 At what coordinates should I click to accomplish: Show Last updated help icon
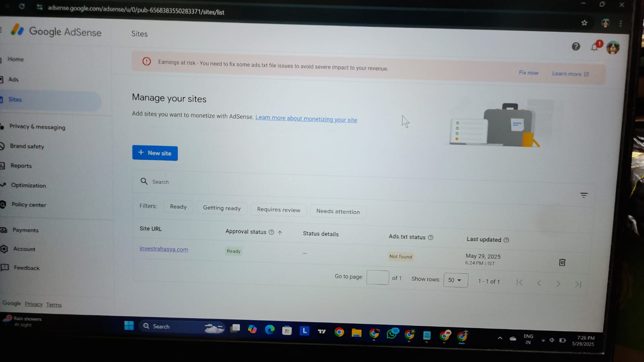tap(506, 240)
